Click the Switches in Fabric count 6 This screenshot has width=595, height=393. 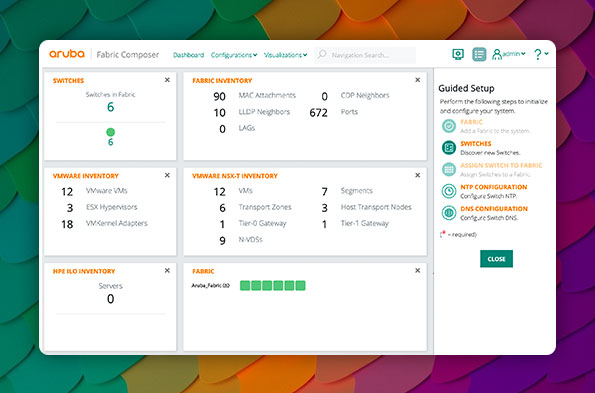click(x=110, y=107)
